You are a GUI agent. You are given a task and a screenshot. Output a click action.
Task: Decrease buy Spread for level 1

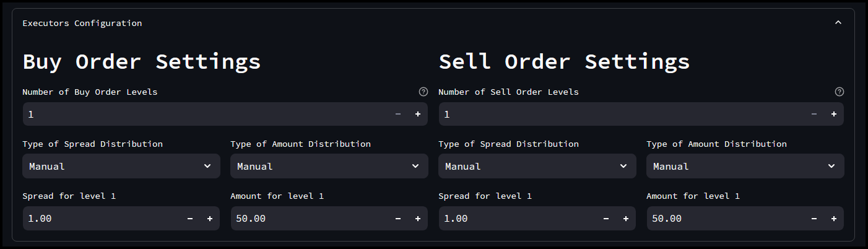189,219
